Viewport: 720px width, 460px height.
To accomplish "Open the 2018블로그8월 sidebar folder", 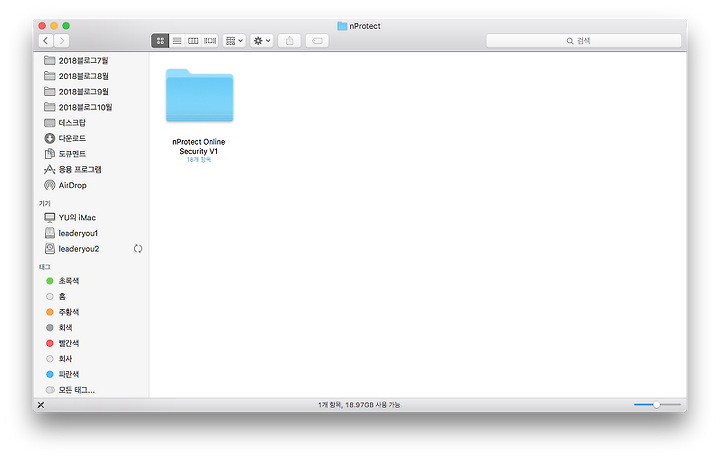I will (92, 76).
